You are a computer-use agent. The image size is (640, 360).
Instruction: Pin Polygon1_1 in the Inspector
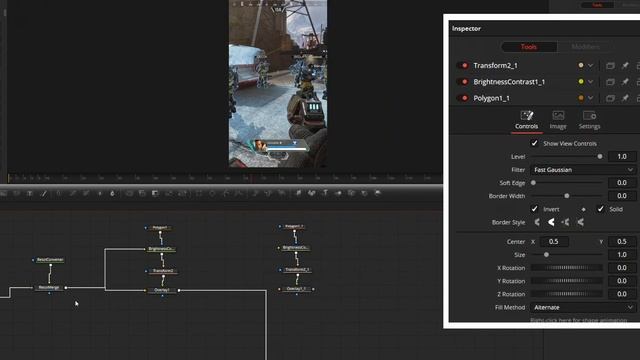point(625,98)
